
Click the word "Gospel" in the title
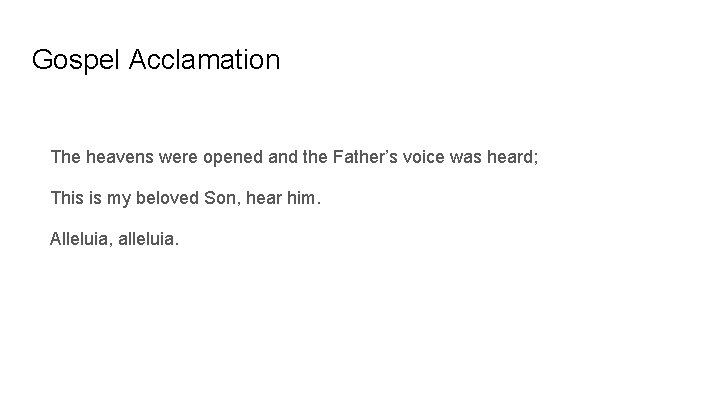(x=76, y=61)
